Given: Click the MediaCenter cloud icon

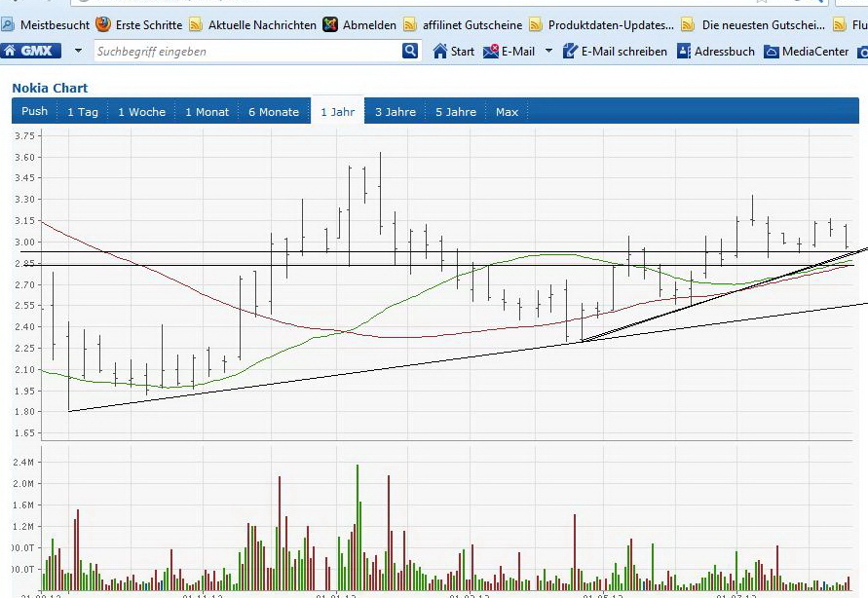Looking at the screenshot, I should coord(772,52).
